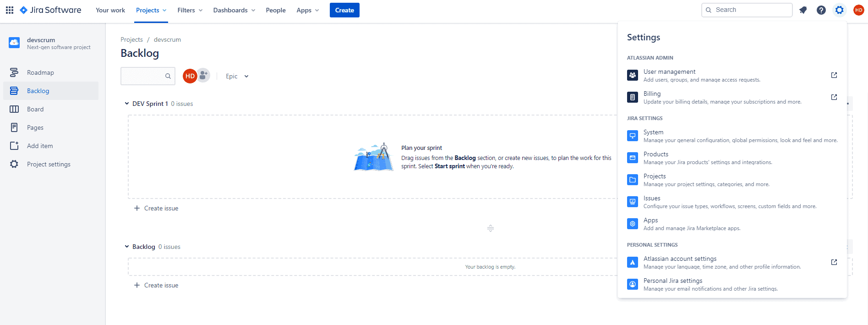
Task: Collapse the DEV Sprint 1 section
Action: (127, 104)
